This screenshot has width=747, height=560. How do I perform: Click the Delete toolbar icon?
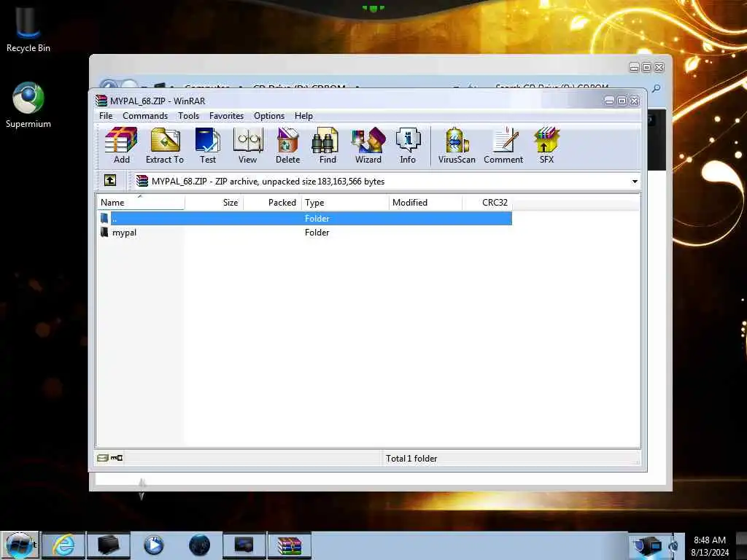(287, 145)
